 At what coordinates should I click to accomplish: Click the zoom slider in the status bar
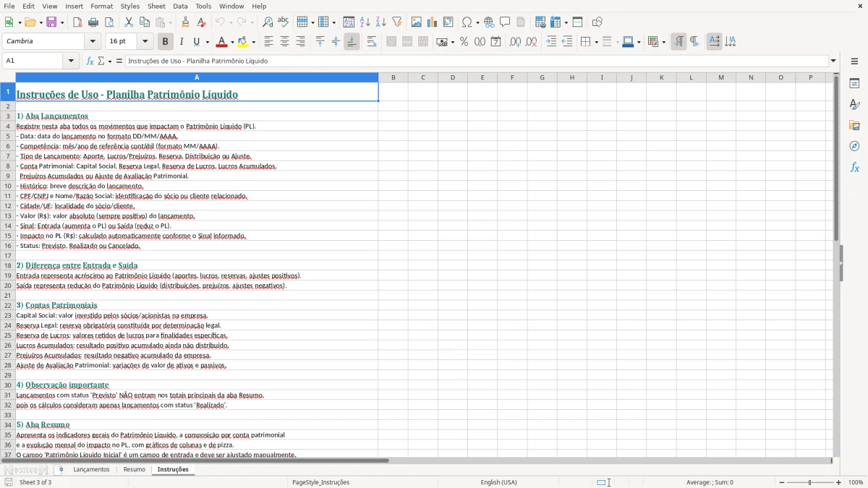coord(810,482)
